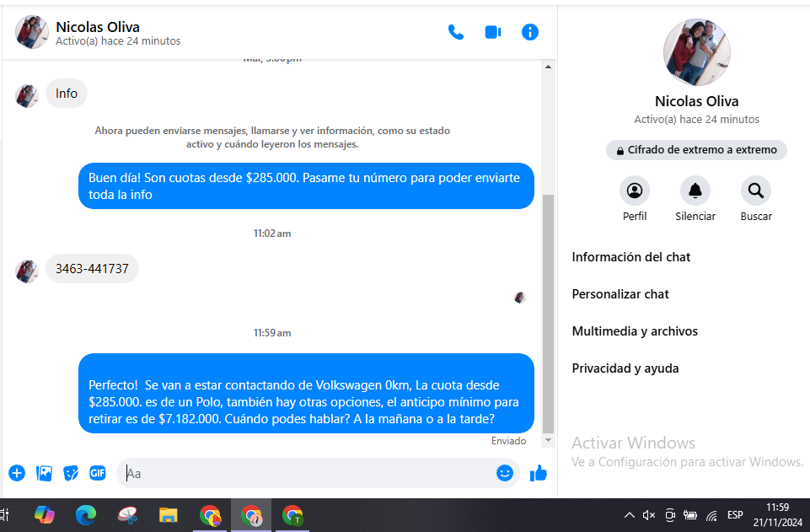Click the ESP language indicator

(x=735, y=515)
